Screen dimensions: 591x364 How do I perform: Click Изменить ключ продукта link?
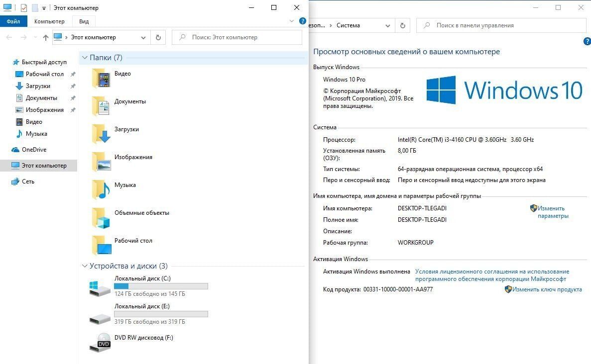(547, 289)
